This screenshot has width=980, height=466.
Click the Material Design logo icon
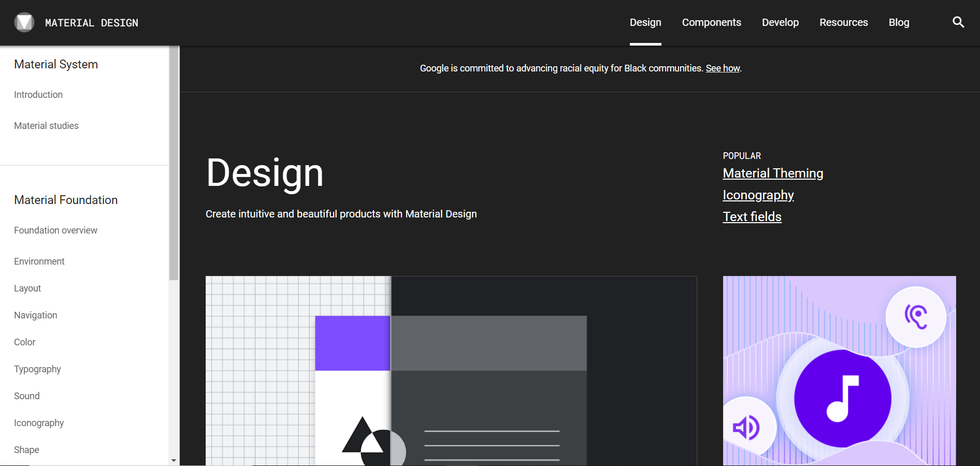coord(24,22)
